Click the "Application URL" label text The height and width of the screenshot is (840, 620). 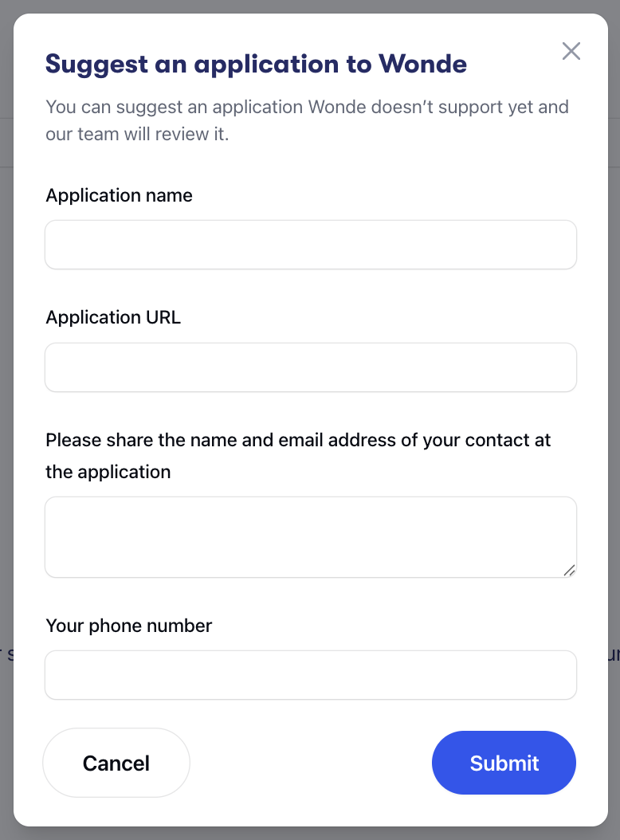[x=113, y=317]
